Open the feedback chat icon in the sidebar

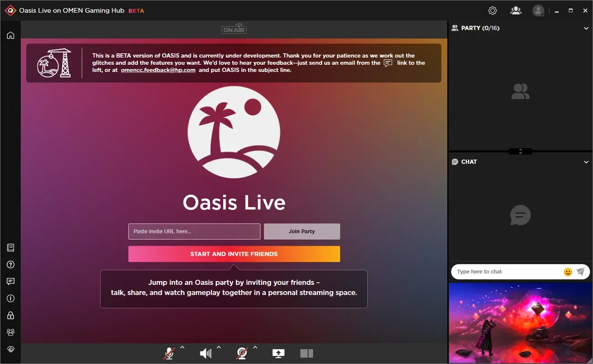tap(10, 281)
